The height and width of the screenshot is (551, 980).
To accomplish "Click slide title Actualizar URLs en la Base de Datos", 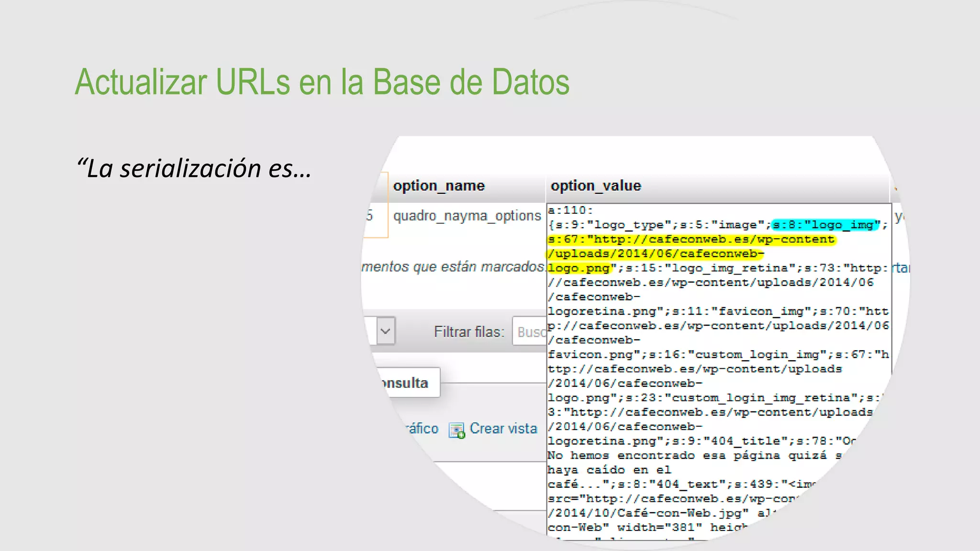I will click(x=322, y=82).
